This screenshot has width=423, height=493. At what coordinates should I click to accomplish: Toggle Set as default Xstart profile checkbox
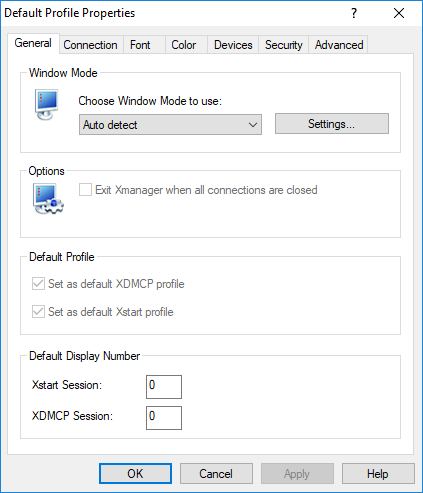click(38, 312)
